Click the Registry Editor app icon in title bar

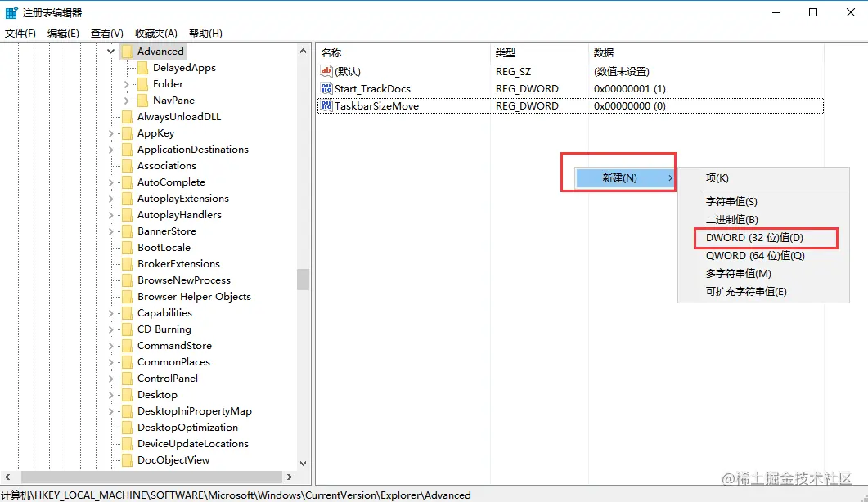[11, 12]
